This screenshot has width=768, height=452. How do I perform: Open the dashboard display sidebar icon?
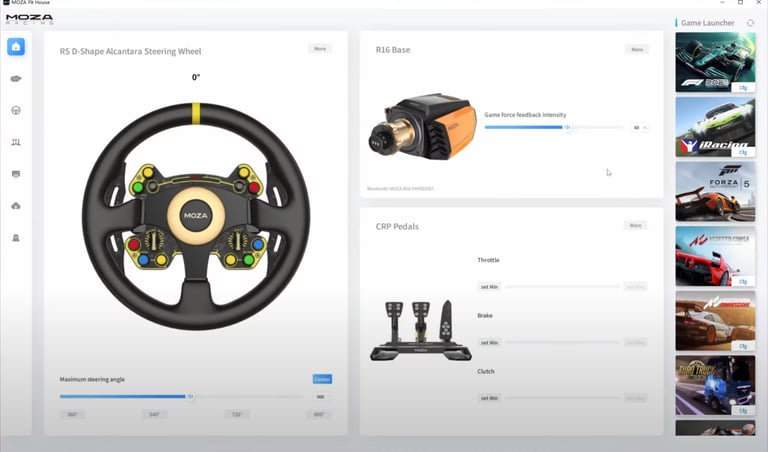point(16,174)
